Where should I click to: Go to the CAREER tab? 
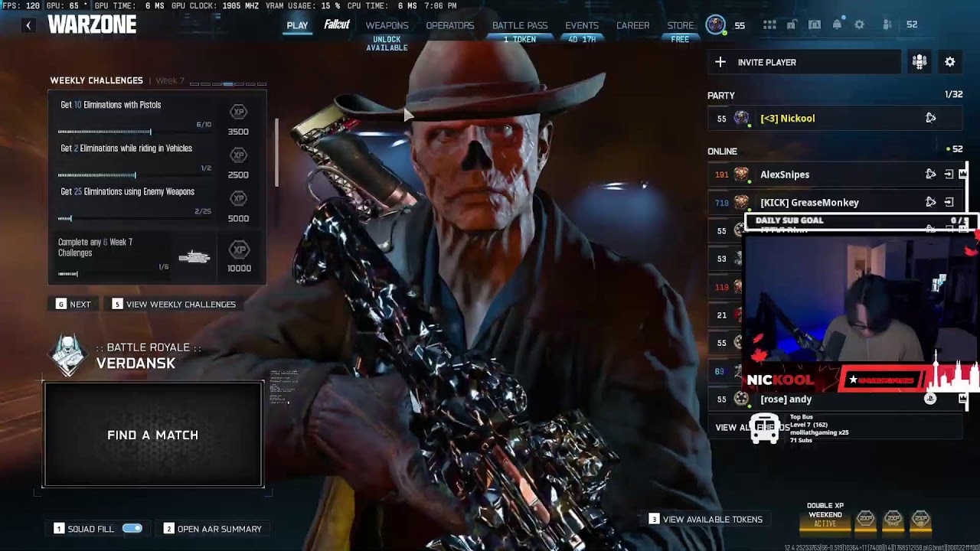633,25
